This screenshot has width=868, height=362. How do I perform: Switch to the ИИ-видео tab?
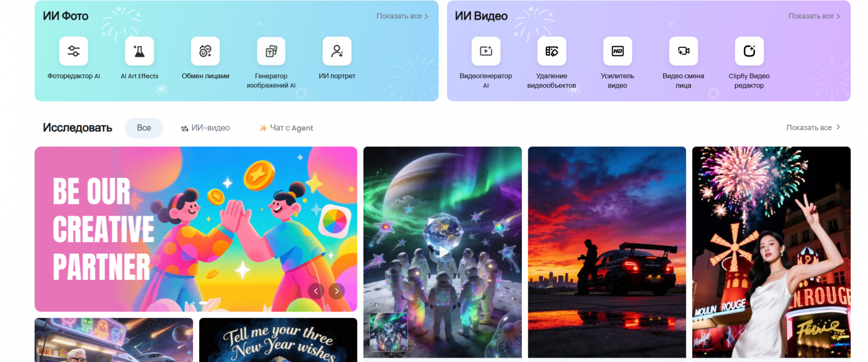(x=205, y=128)
